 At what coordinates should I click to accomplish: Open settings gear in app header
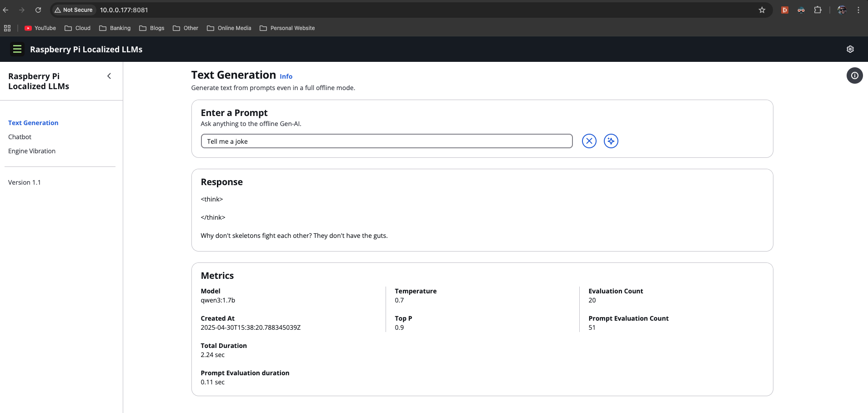click(x=850, y=49)
